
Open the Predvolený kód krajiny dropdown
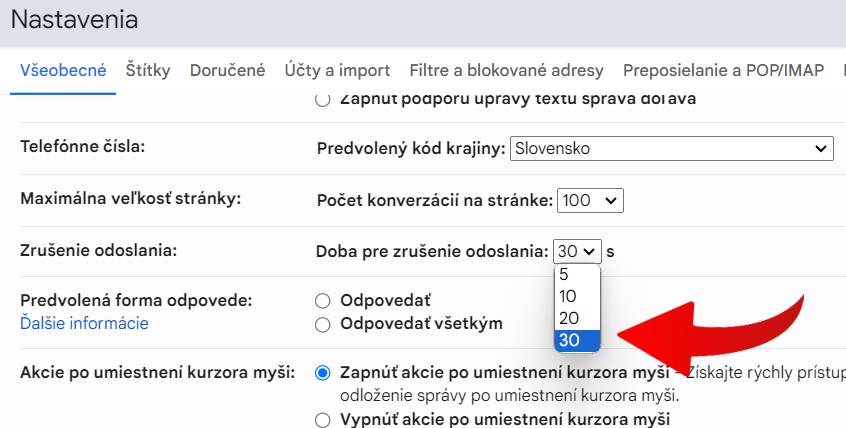click(x=671, y=148)
